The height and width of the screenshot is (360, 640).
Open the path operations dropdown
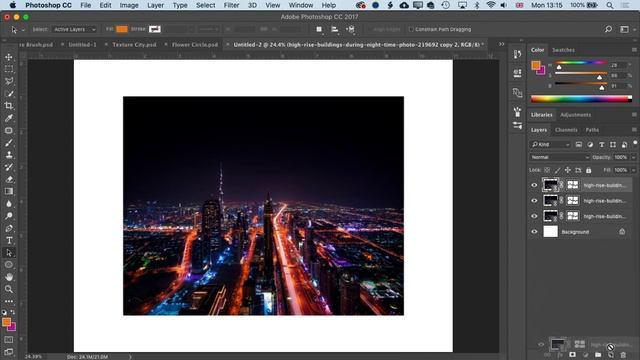point(319,29)
